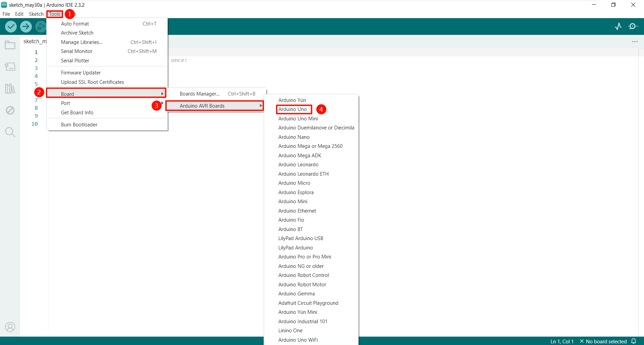Select the Arduino BT board
Image resolution: width=644 pixels, height=345 pixels.
pyautogui.click(x=311, y=229)
